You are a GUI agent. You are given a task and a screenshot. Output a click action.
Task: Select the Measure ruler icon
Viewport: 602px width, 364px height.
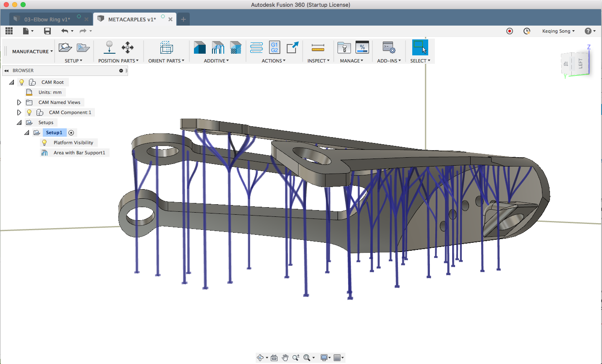pos(318,47)
